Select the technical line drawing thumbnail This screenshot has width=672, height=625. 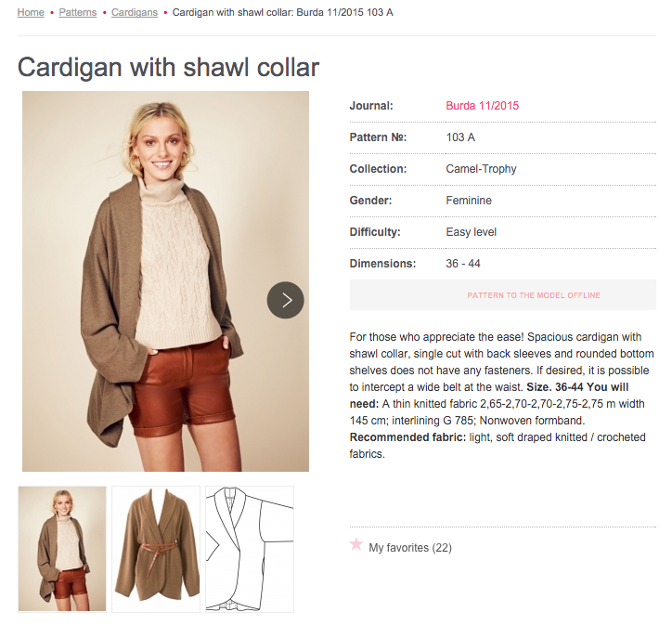(x=250, y=549)
